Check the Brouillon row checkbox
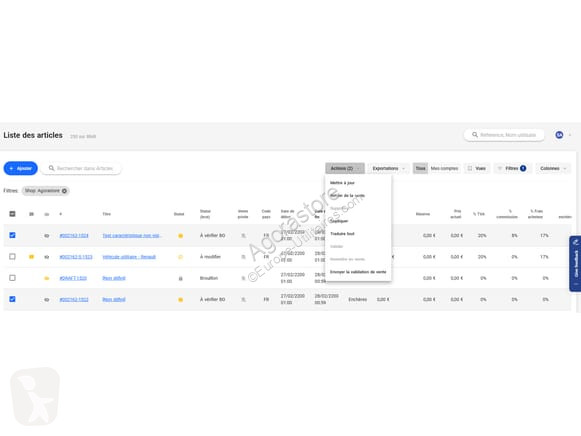 tap(12, 278)
